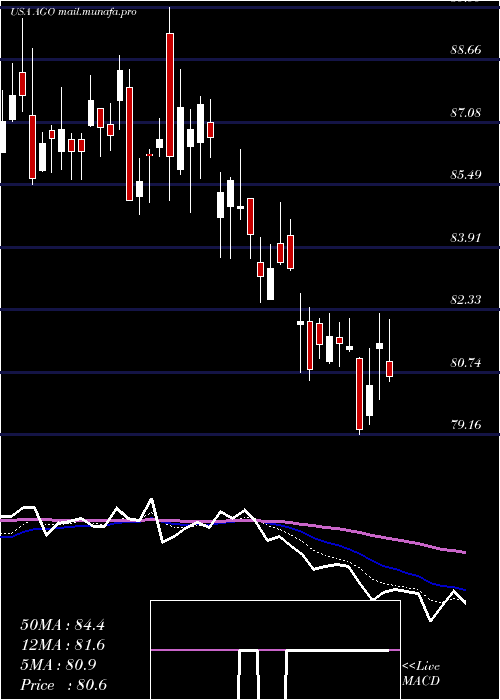Image resolution: width=500 pixels, height=700 pixels.
Task: Click the 12MA : 81.6 readout
Action: [62, 646]
